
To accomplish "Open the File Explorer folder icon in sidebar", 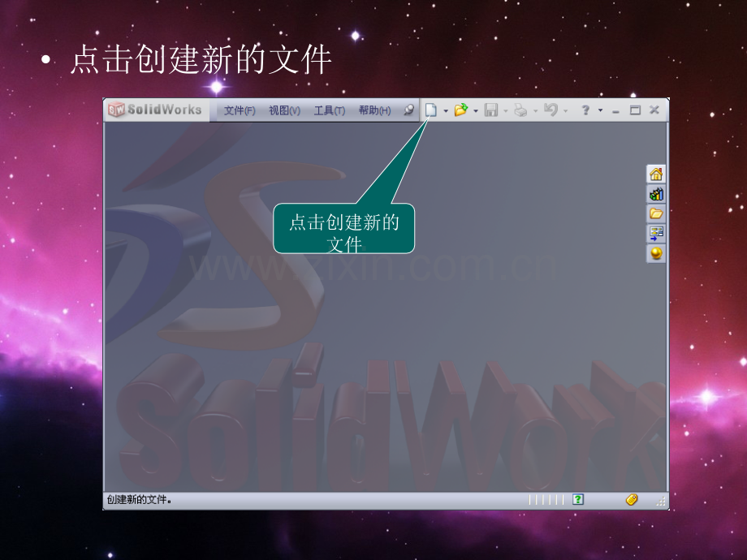I will [656, 213].
